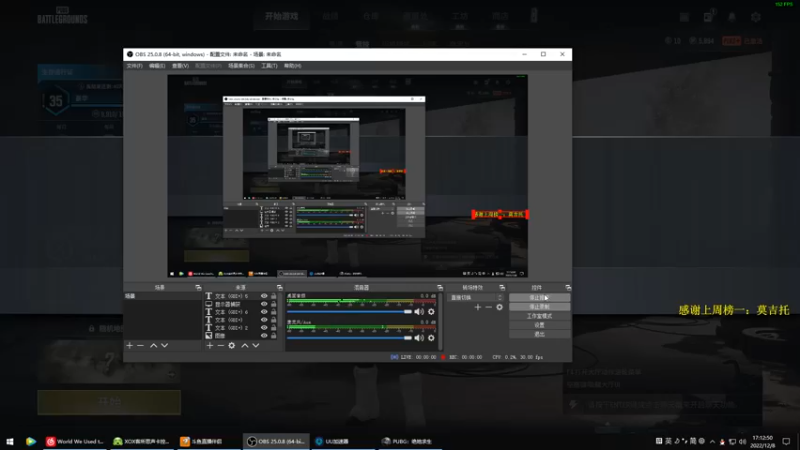The height and width of the screenshot is (450, 800).
Task: Open Mic/Aux settings gear
Action: click(432, 337)
